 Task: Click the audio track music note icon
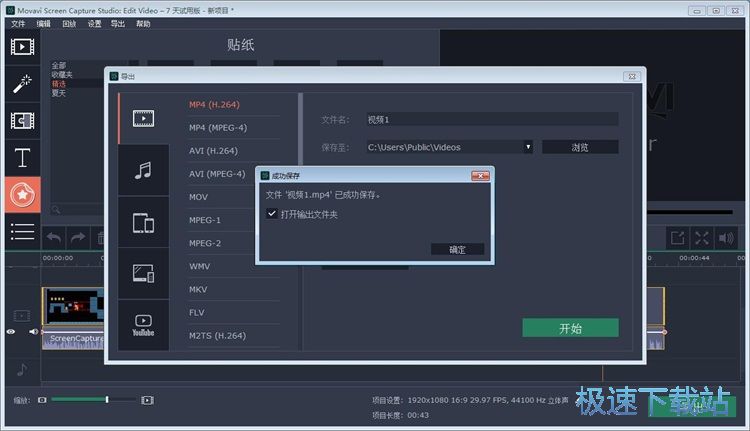tap(22, 369)
